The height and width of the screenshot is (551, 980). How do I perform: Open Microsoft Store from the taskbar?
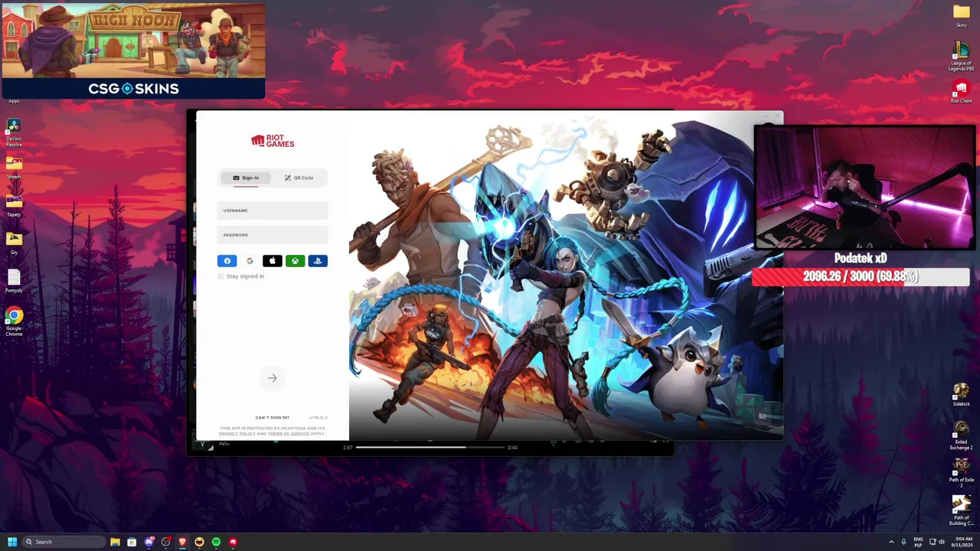[x=132, y=542]
